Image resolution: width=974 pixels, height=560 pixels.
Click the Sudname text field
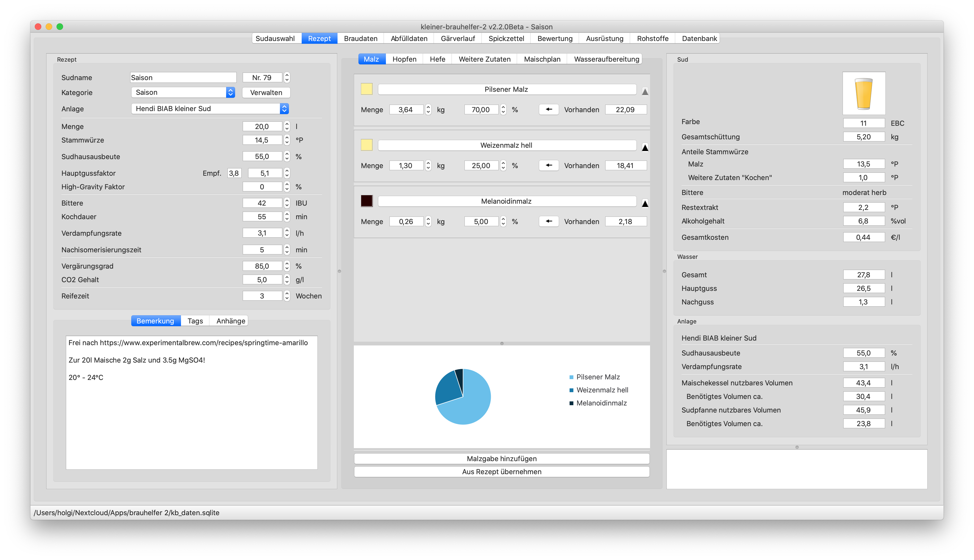coord(183,78)
